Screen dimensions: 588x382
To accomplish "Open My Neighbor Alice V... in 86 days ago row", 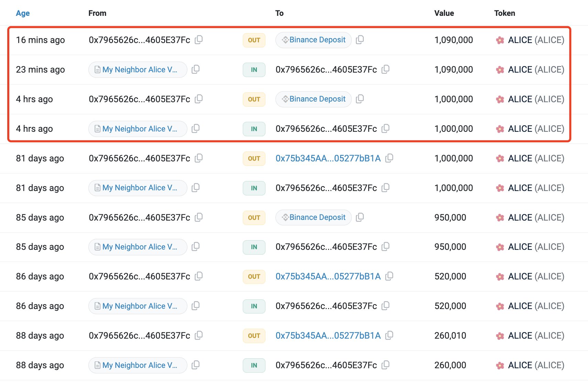I will pyautogui.click(x=138, y=306).
